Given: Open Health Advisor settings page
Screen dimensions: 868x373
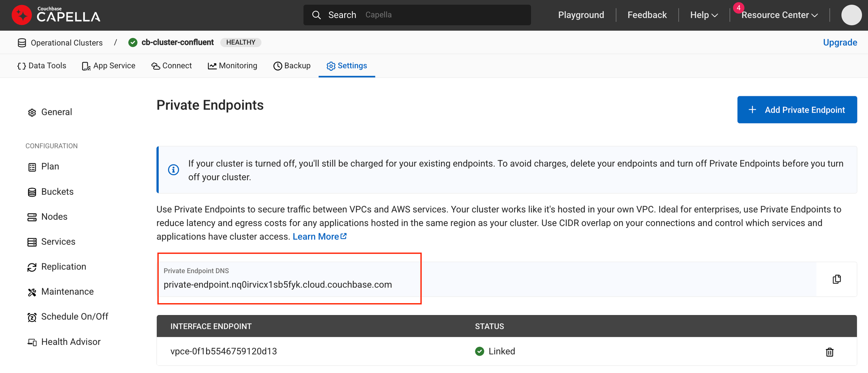Looking at the screenshot, I should [71, 342].
